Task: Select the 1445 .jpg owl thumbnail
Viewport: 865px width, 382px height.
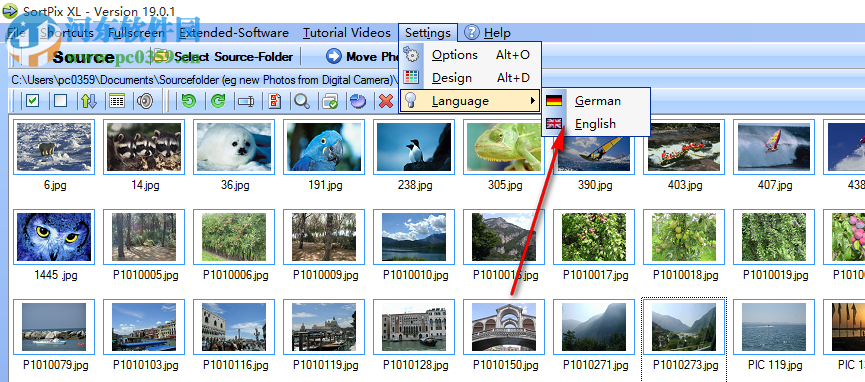Action: point(54,237)
